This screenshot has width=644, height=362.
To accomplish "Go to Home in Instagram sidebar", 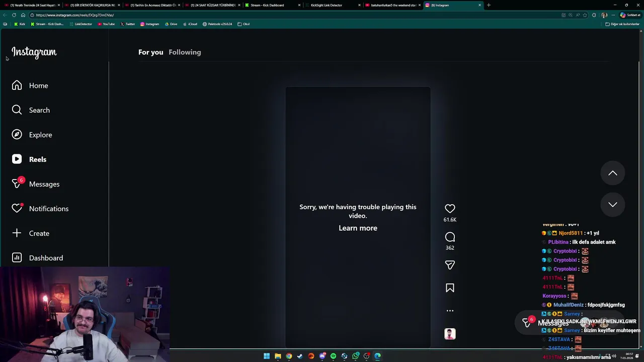I will point(30,85).
